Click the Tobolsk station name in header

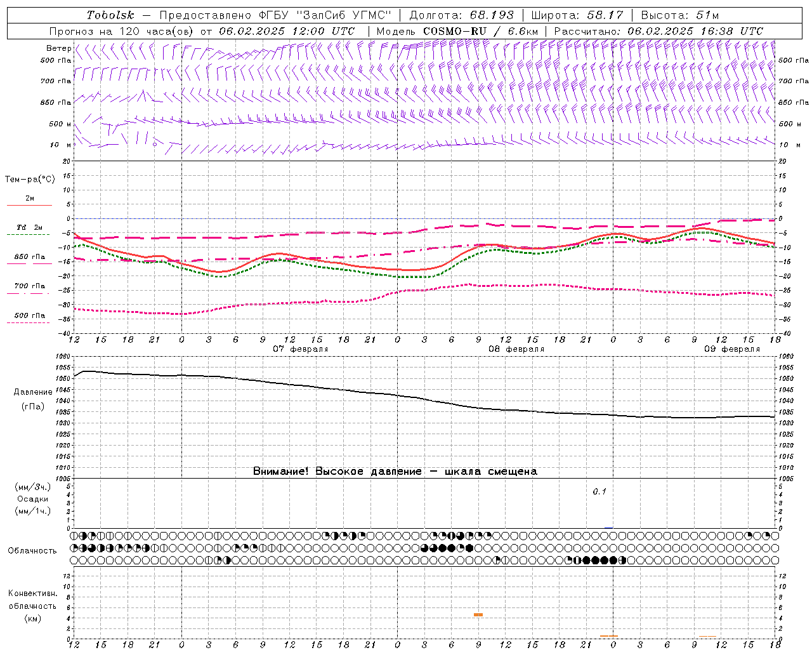[x=110, y=15]
